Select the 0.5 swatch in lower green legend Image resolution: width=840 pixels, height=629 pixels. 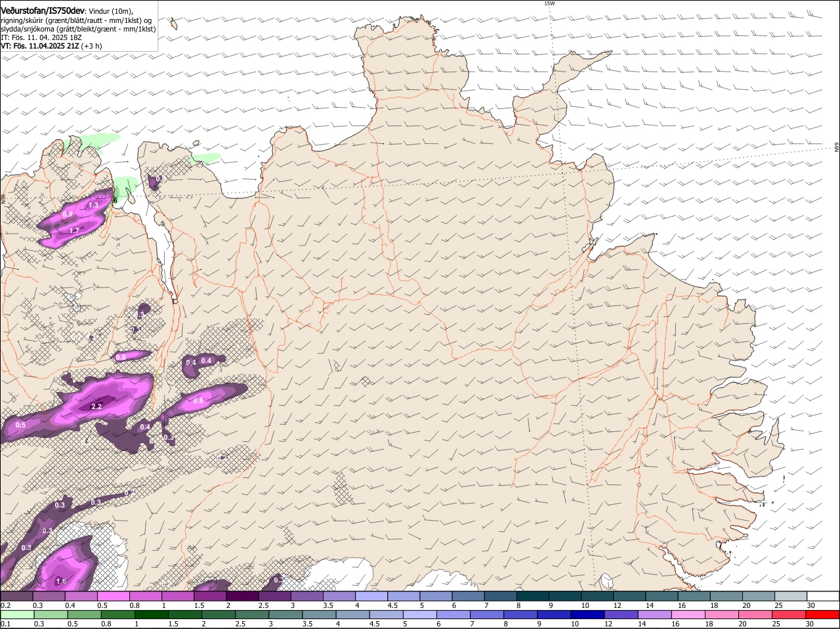(x=84, y=615)
